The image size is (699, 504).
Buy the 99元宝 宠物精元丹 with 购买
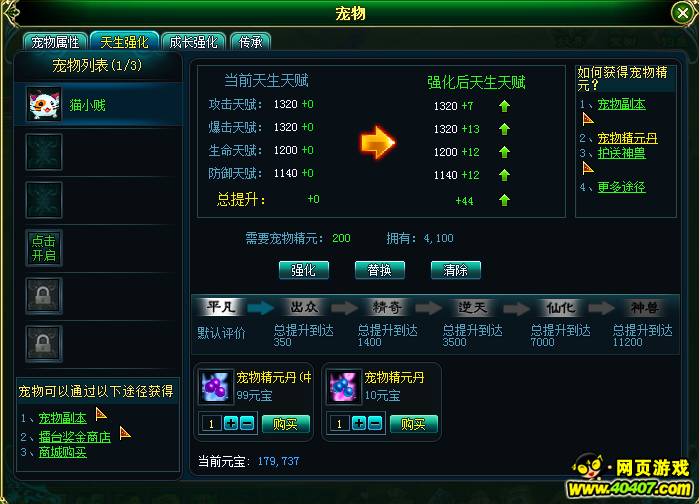click(286, 424)
